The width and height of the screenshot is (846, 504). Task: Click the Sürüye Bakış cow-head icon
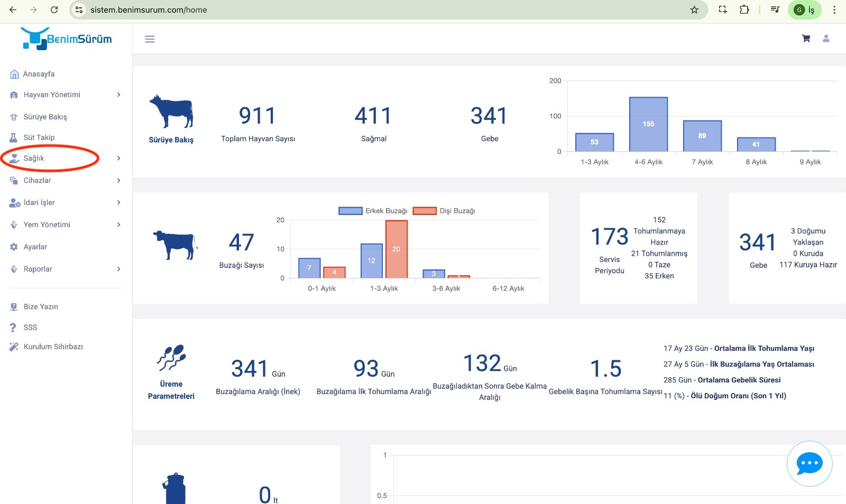click(14, 117)
